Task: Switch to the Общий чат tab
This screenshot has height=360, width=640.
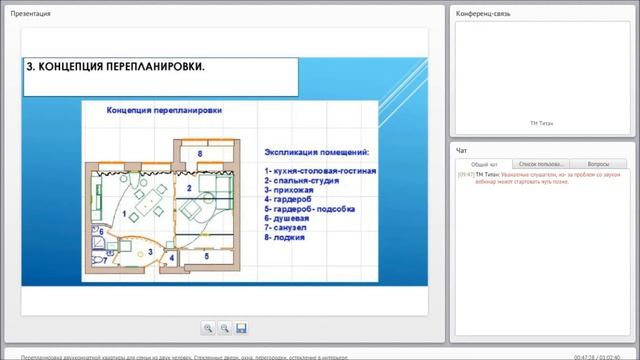Action: point(484,164)
